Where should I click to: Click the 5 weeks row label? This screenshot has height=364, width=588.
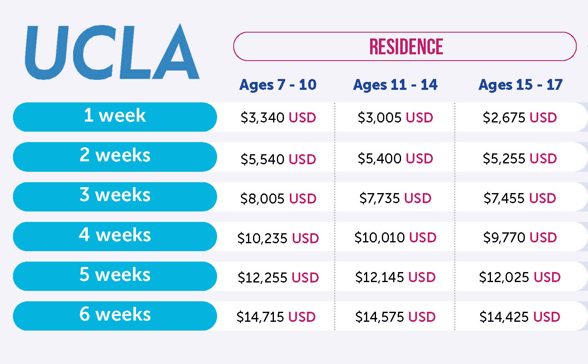pos(115,276)
